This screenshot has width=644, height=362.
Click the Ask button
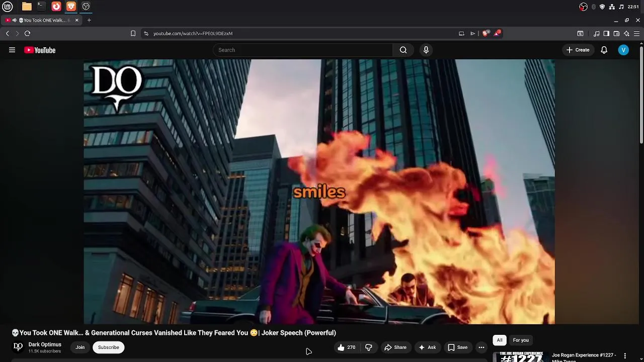point(427,347)
